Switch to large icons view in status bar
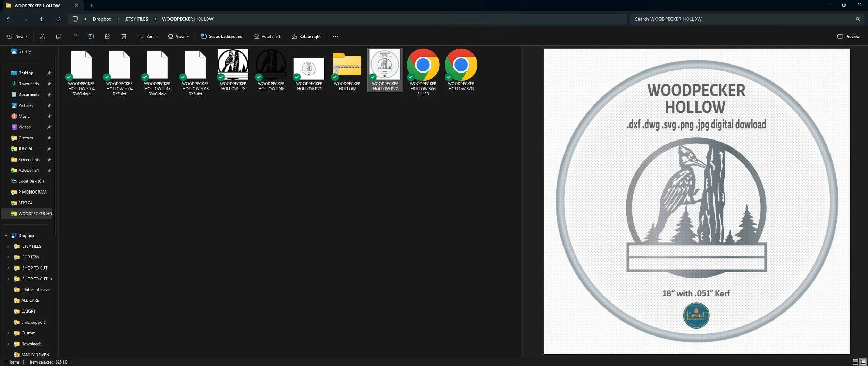The width and height of the screenshot is (868, 366). (x=863, y=362)
